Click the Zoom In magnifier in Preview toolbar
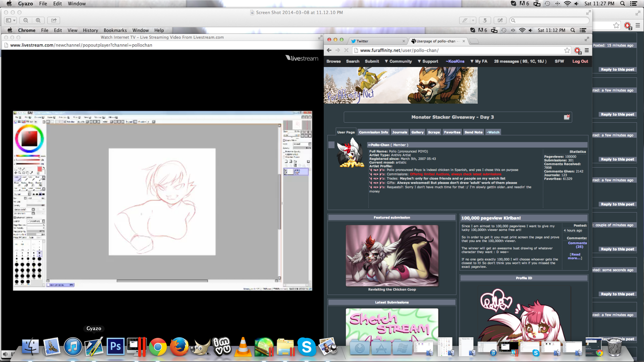 pyautogui.click(x=38, y=20)
